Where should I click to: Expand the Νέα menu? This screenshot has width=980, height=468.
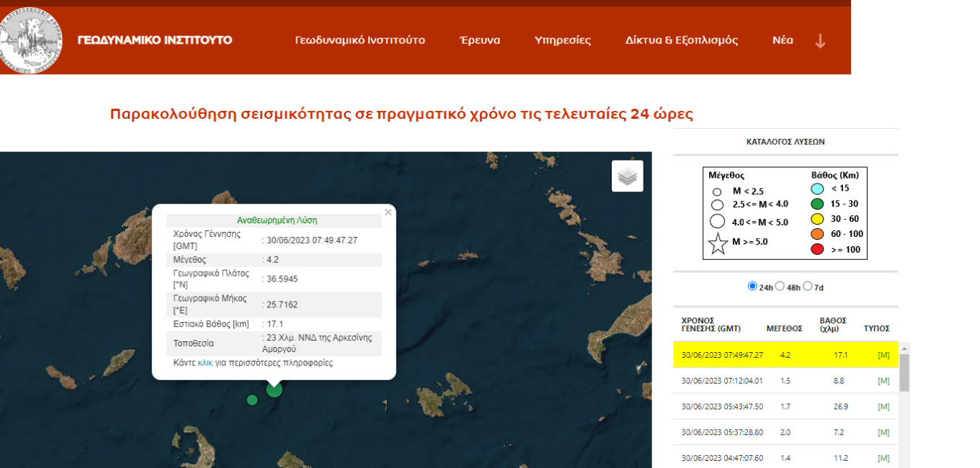783,40
